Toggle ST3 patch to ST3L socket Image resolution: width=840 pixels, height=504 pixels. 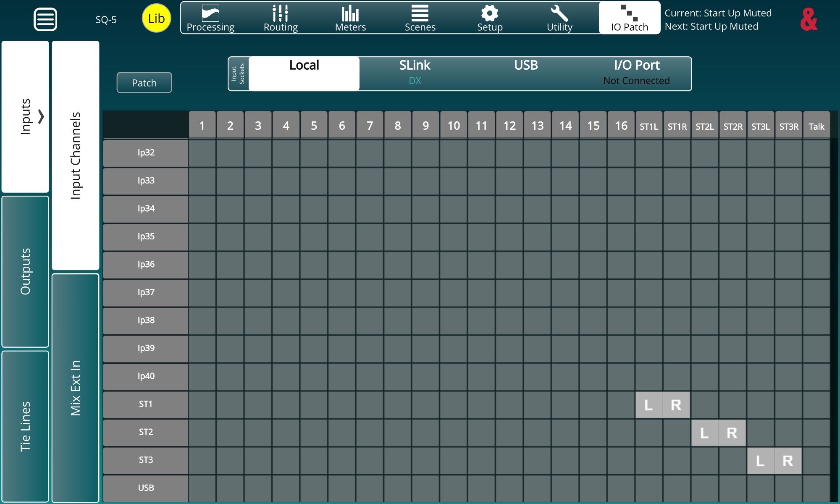[761, 461]
